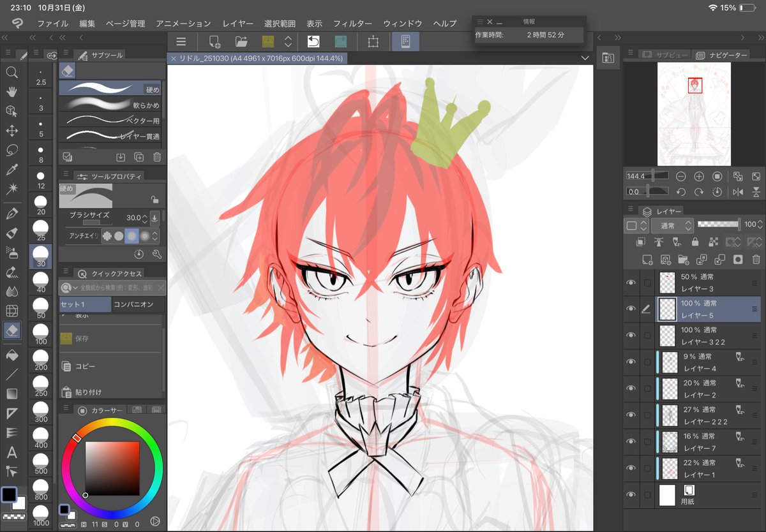This screenshot has height=532, width=766.
Task: Open the フィルター menu
Action: 352,24
